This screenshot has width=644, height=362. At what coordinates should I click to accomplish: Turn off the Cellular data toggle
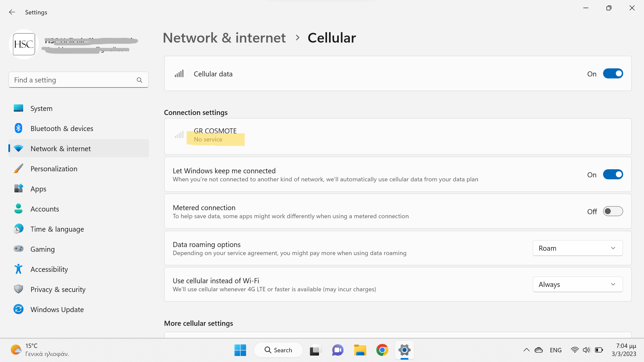point(613,74)
